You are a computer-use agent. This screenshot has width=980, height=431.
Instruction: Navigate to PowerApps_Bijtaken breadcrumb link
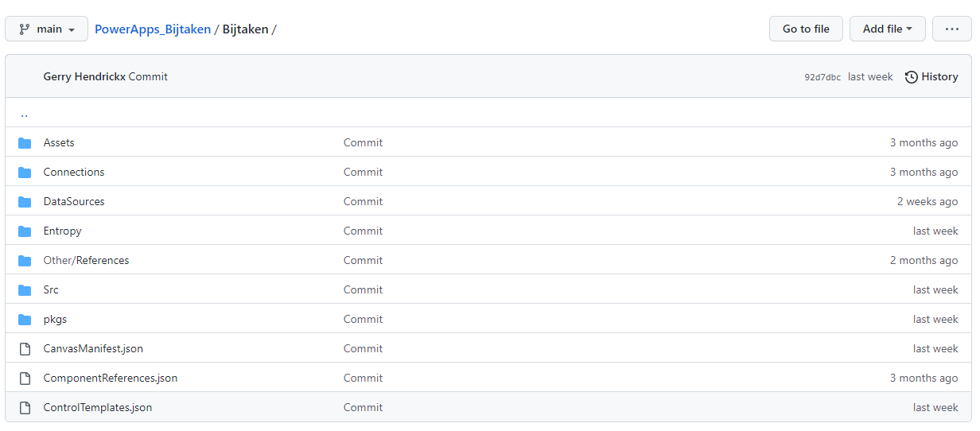point(153,29)
